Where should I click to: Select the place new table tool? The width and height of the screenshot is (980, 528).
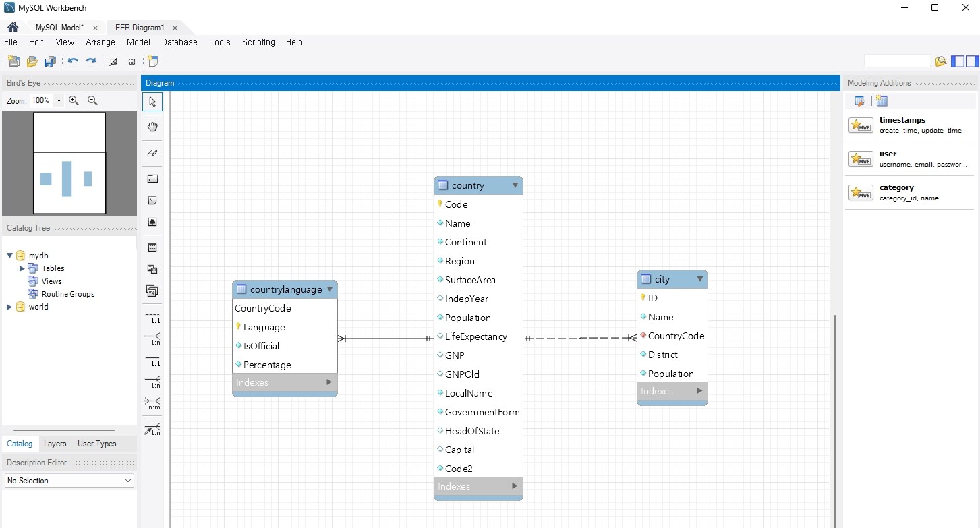pos(152,247)
